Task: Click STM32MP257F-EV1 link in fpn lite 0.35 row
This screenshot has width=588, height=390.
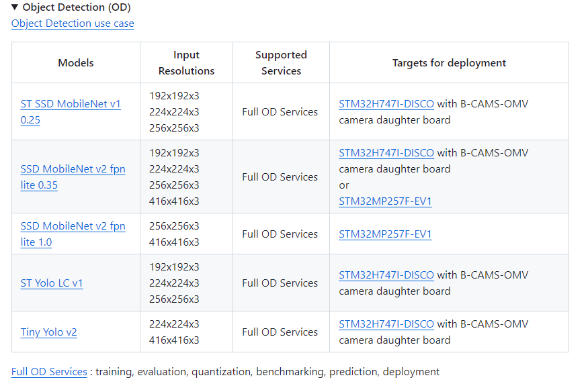Action: pyautogui.click(x=385, y=201)
